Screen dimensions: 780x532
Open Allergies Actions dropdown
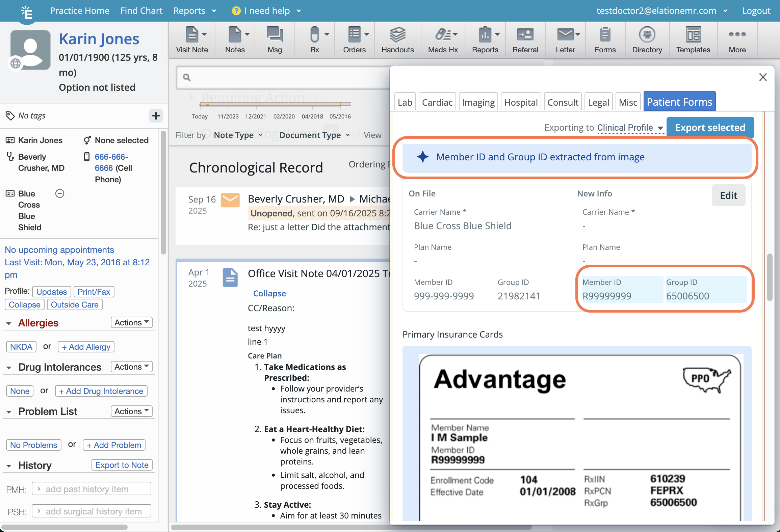click(131, 322)
